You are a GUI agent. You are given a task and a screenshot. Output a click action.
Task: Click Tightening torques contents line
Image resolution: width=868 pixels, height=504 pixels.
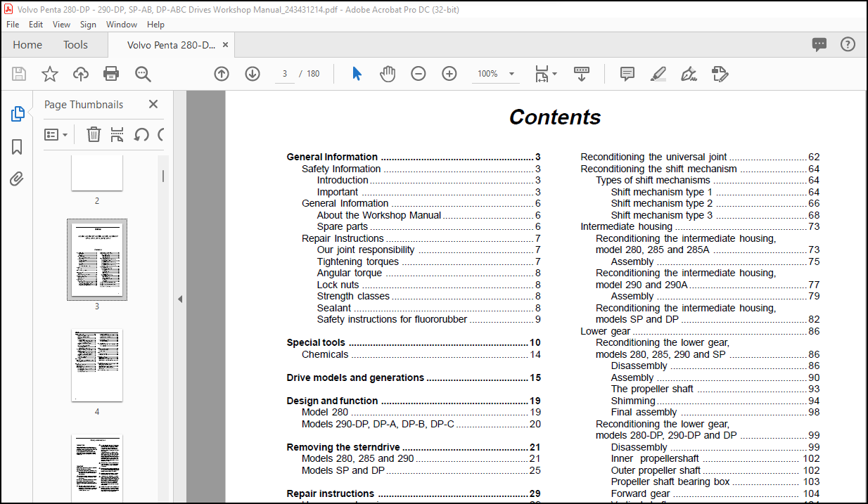[428, 261]
